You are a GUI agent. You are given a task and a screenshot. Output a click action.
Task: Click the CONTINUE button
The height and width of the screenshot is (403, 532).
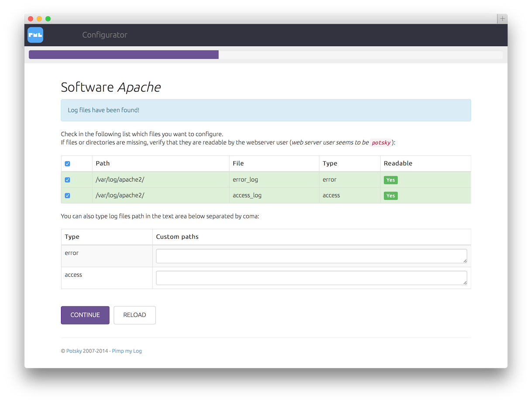85,315
